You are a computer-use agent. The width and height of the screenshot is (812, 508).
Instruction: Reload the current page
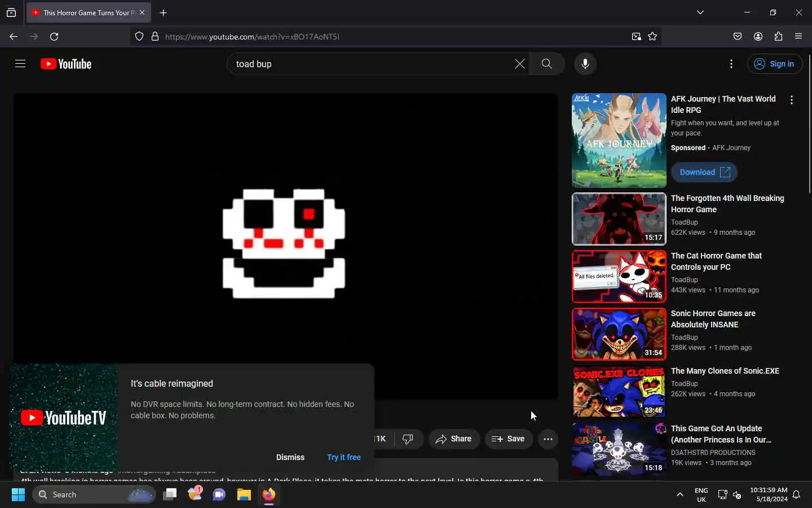click(54, 37)
